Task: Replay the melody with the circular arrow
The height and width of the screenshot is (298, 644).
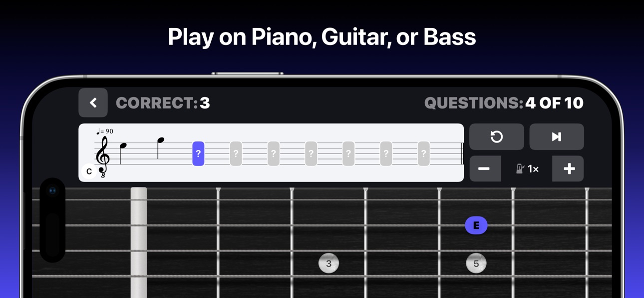Action: click(496, 136)
